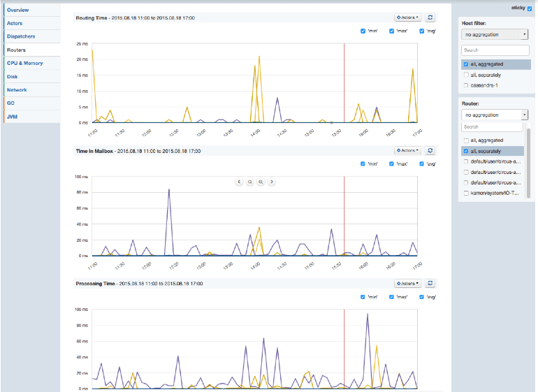Switch to Dispatchers tab
The width and height of the screenshot is (538, 392).
pos(32,36)
